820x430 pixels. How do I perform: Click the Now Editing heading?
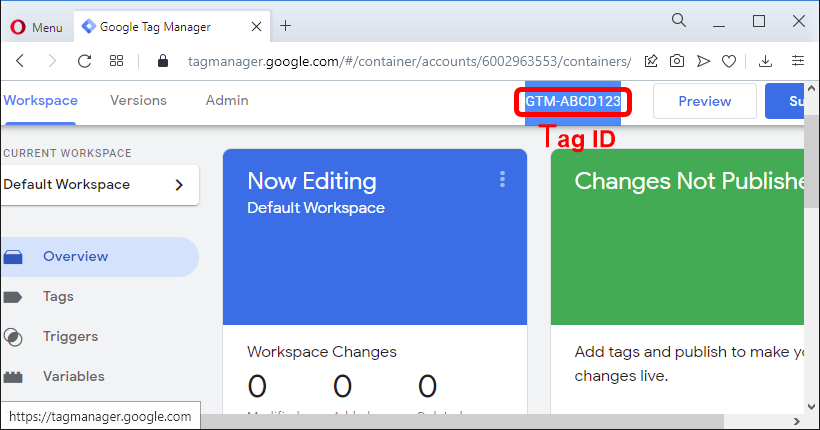tap(312, 181)
